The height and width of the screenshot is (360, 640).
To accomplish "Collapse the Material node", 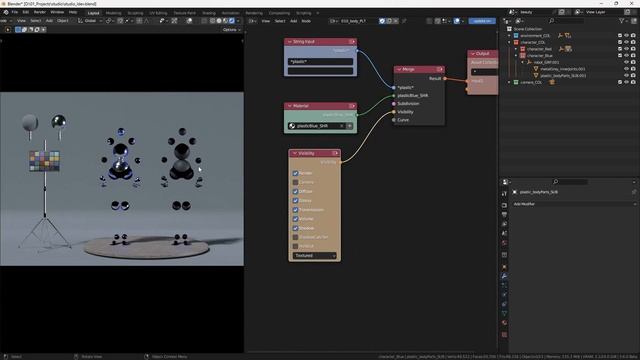I will coord(290,106).
